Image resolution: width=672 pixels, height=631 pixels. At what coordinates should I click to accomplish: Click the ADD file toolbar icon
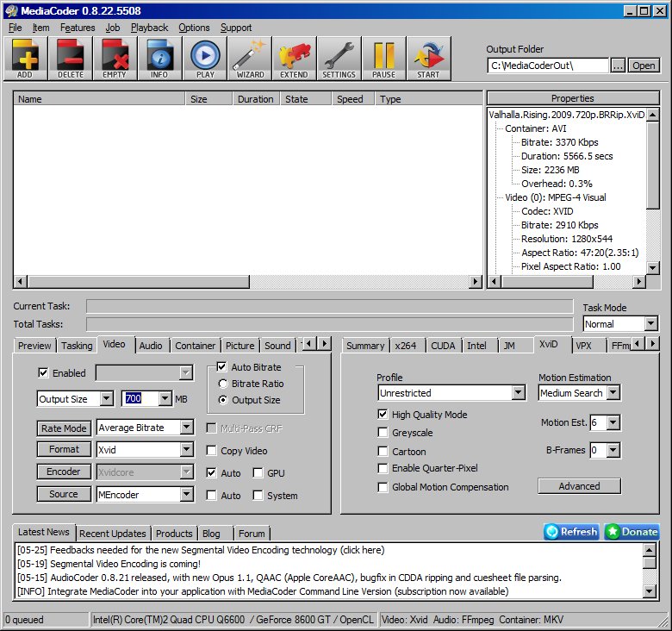pos(25,59)
